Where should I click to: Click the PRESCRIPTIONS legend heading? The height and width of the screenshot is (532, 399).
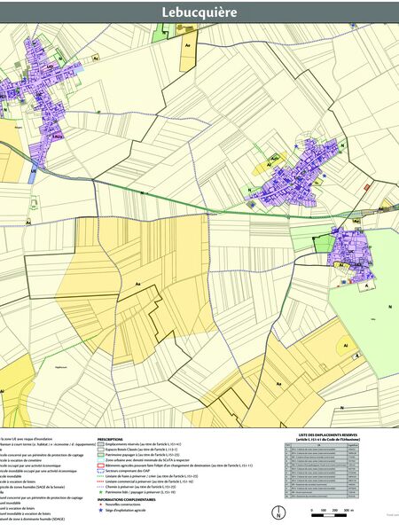pos(110,439)
